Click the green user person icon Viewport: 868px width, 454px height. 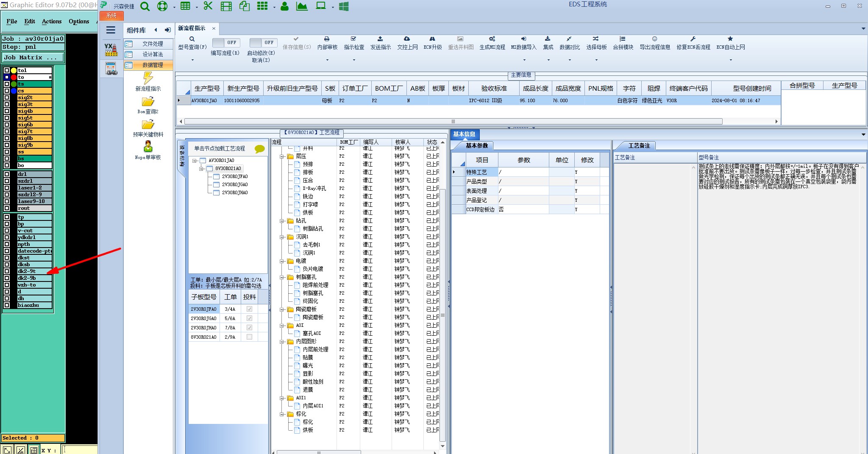coord(284,6)
